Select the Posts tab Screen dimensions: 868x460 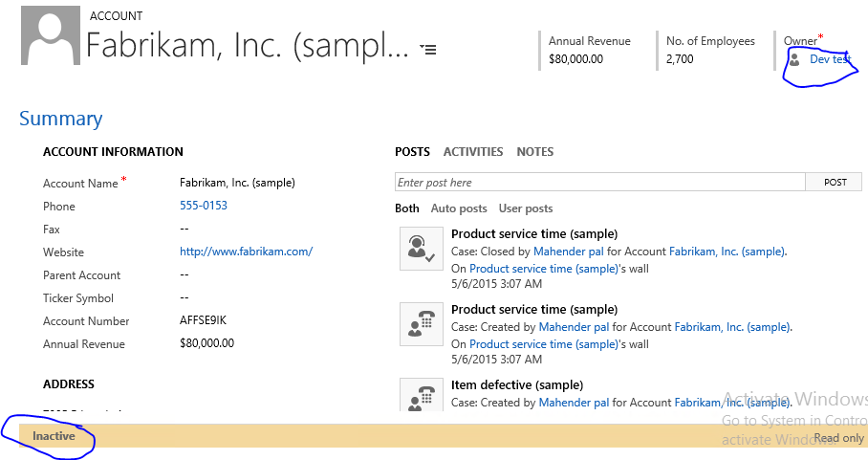click(412, 152)
